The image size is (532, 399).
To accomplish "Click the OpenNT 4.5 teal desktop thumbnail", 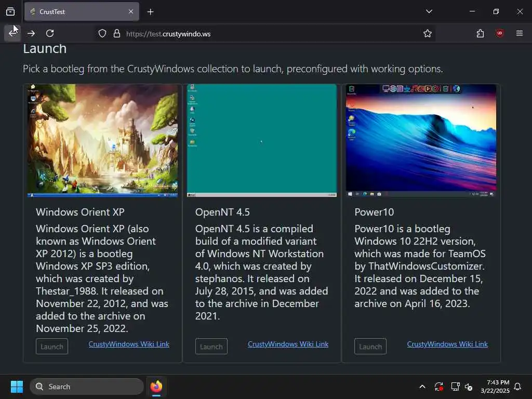I will tap(262, 140).
